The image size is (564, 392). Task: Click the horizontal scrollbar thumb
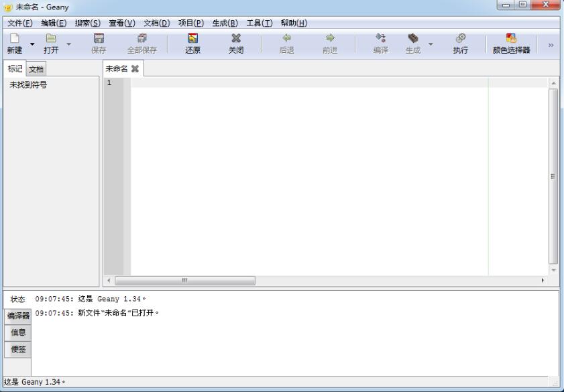[x=185, y=280]
